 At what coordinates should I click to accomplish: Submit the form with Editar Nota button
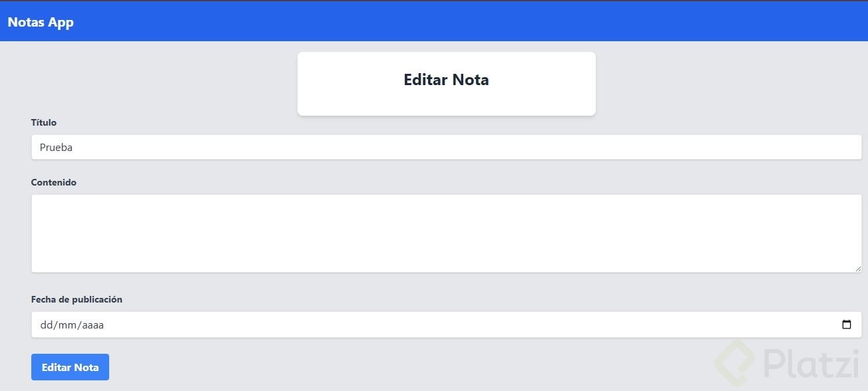[x=70, y=367]
